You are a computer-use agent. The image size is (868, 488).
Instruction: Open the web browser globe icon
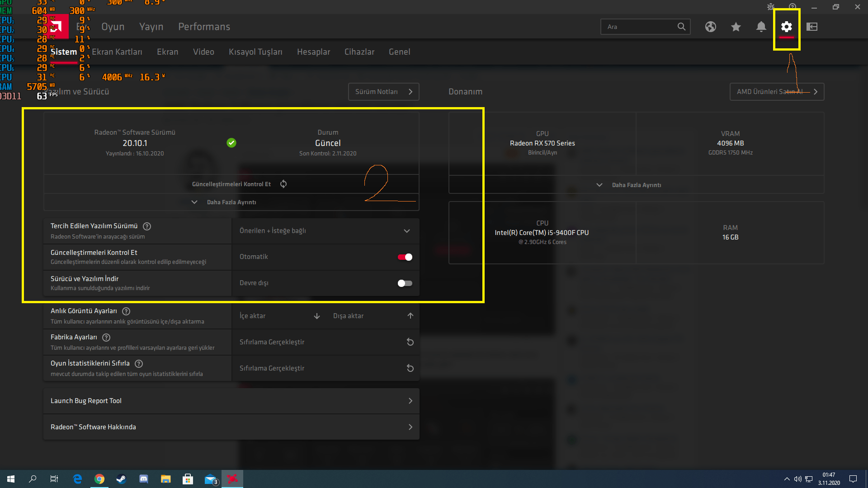pos(710,27)
